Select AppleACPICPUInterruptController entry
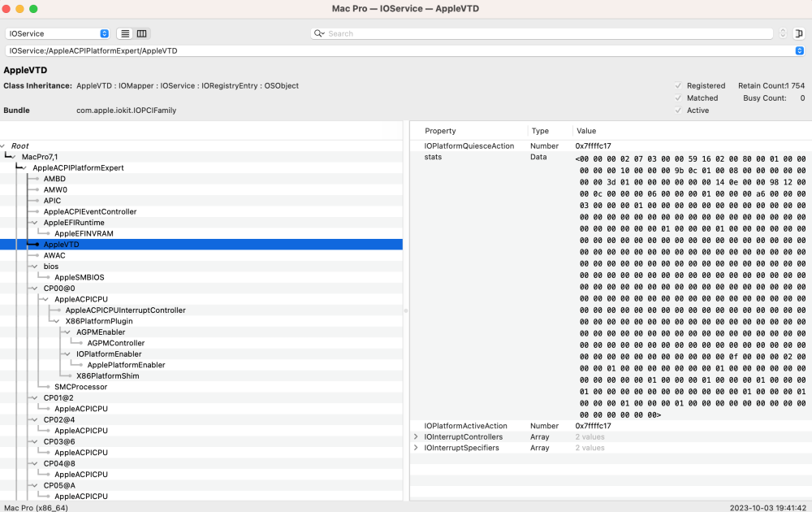This screenshot has height=512, width=812. tap(125, 310)
